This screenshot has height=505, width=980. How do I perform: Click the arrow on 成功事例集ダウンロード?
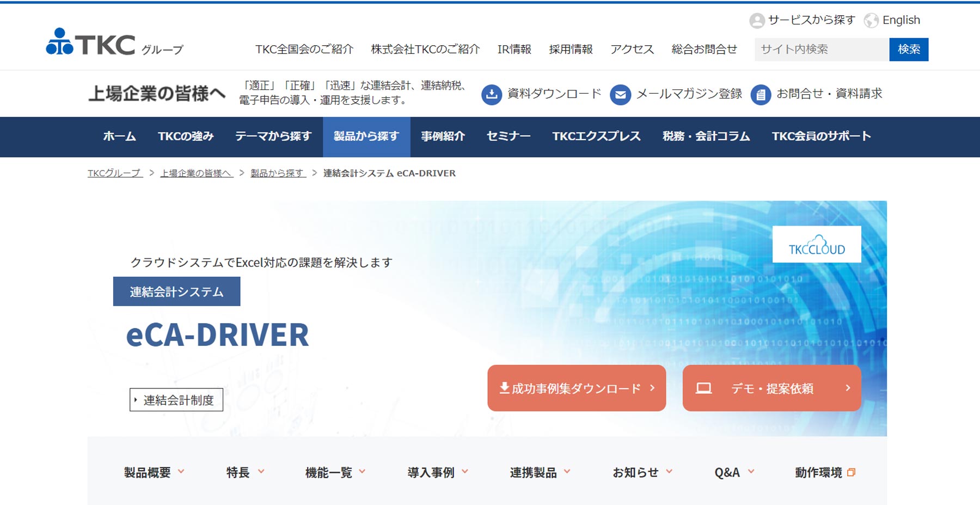pos(652,388)
